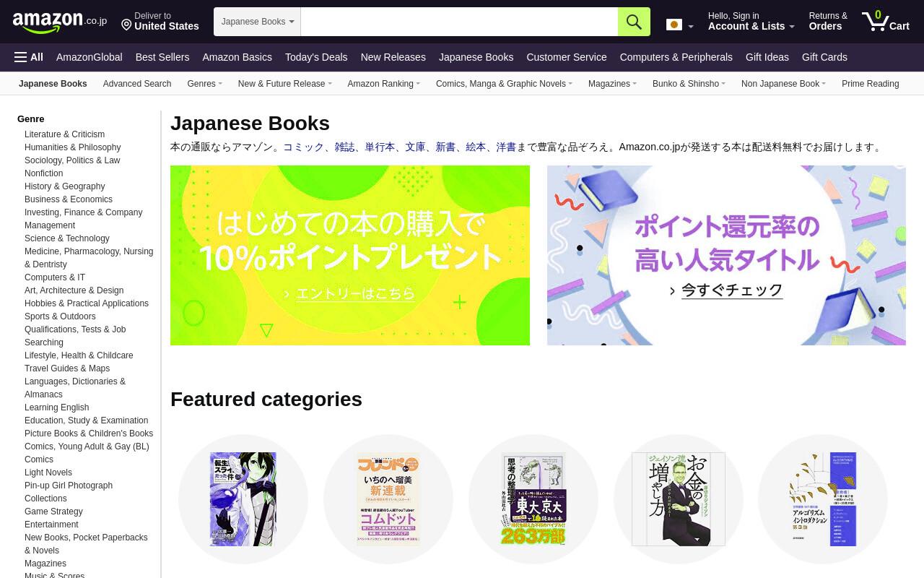Expand Amazon Ranking dropdown
924x578 pixels.
pos(383,84)
